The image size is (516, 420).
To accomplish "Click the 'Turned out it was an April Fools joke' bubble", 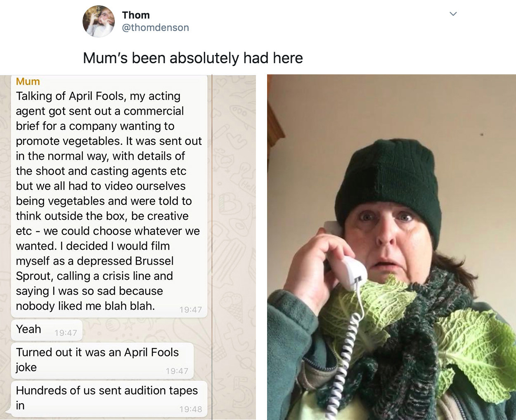I will pyautogui.click(x=102, y=360).
